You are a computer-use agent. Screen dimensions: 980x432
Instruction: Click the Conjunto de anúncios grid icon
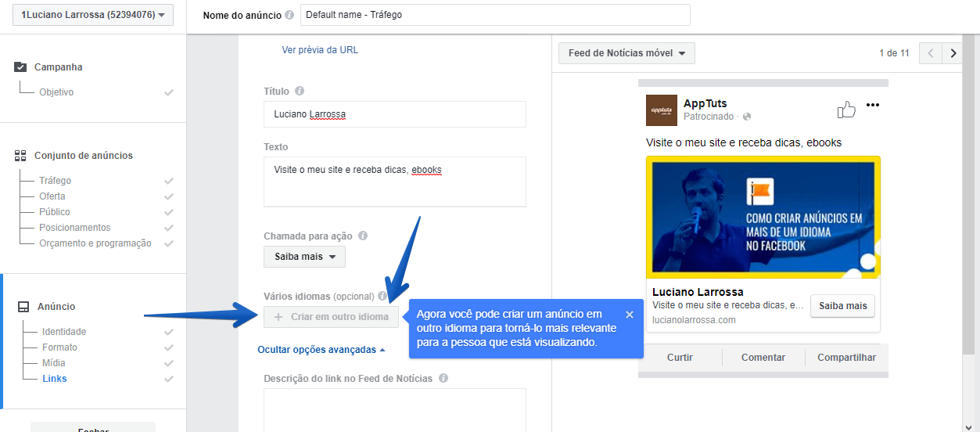pyautogui.click(x=20, y=156)
